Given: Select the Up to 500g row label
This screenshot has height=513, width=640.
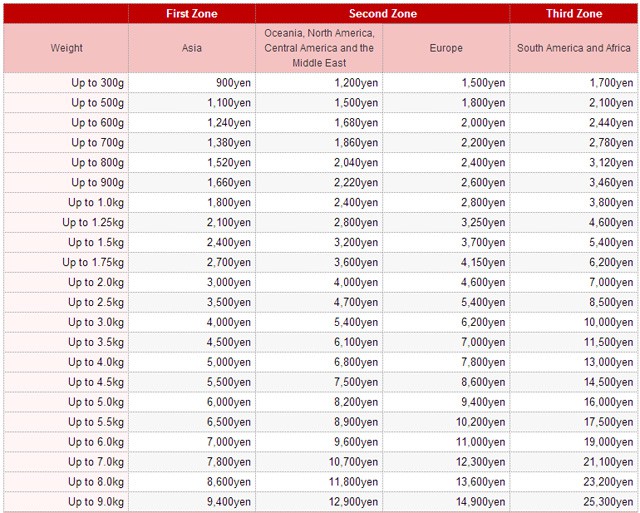Looking at the screenshot, I should click(x=98, y=103).
